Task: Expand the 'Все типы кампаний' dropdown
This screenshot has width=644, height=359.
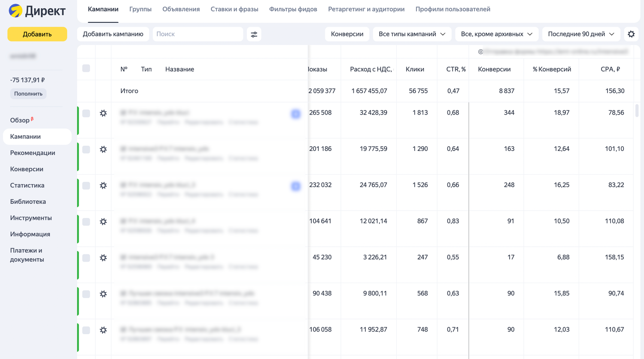Action: 412,34
